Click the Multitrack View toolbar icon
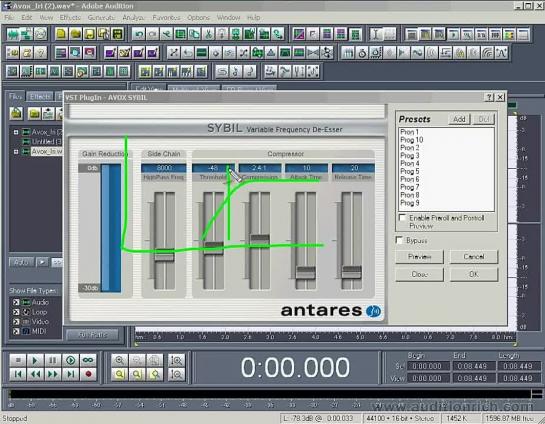The image size is (545, 424). (27, 34)
